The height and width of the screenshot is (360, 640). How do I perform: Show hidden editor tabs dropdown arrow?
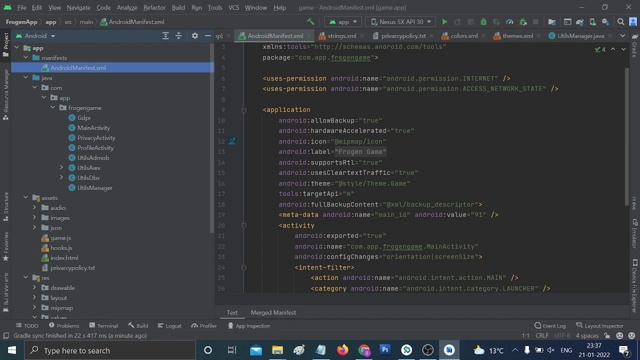point(622,36)
